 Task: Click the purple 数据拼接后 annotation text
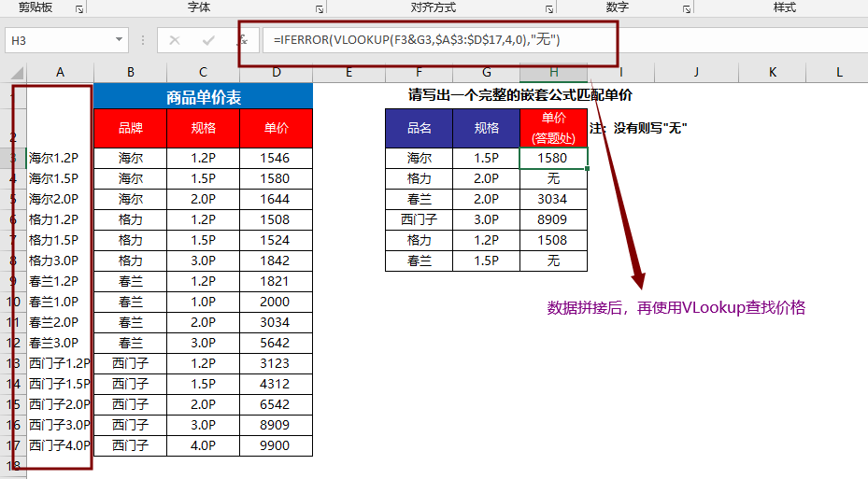(676, 307)
